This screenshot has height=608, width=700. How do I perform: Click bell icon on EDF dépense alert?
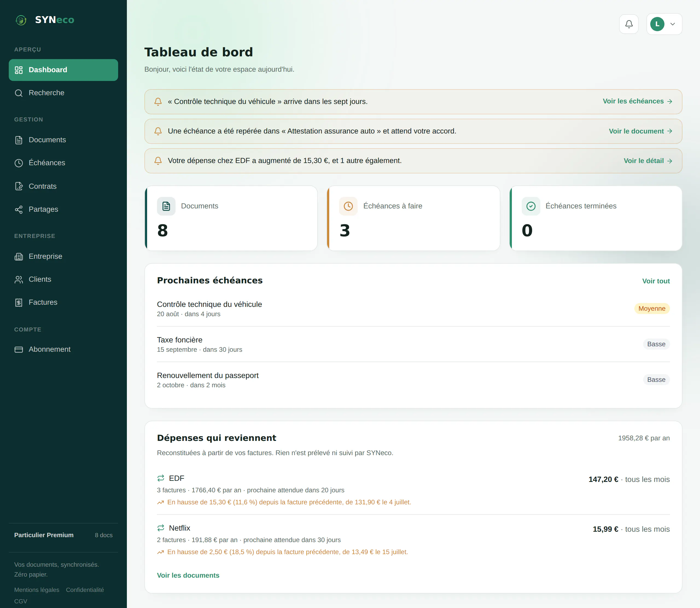coord(158,161)
